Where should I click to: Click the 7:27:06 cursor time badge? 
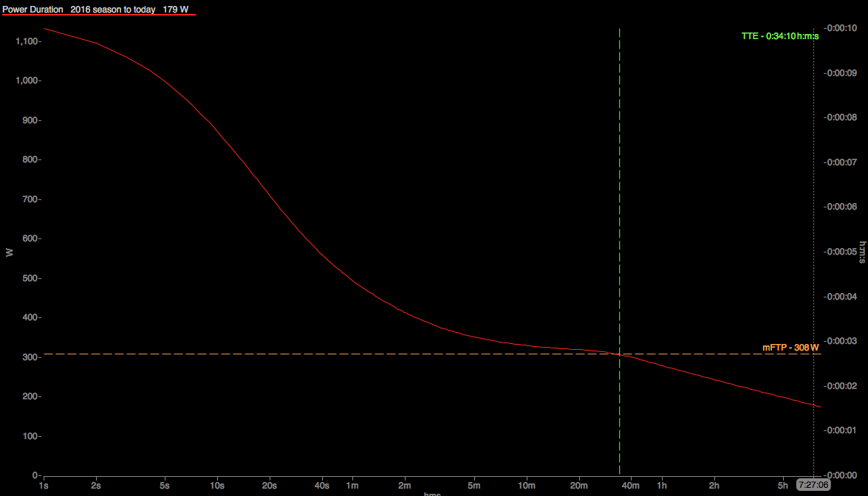pos(813,485)
